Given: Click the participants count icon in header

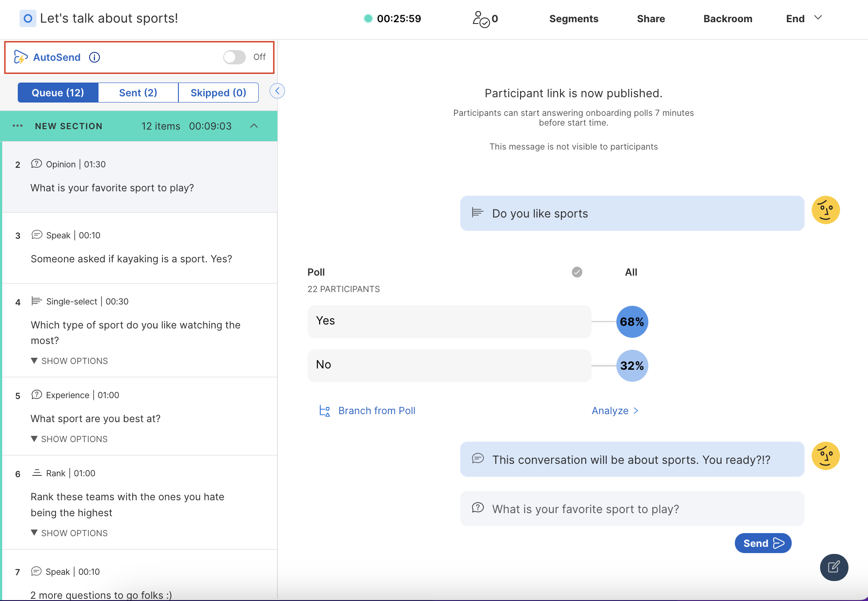Looking at the screenshot, I should (x=481, y=19).
